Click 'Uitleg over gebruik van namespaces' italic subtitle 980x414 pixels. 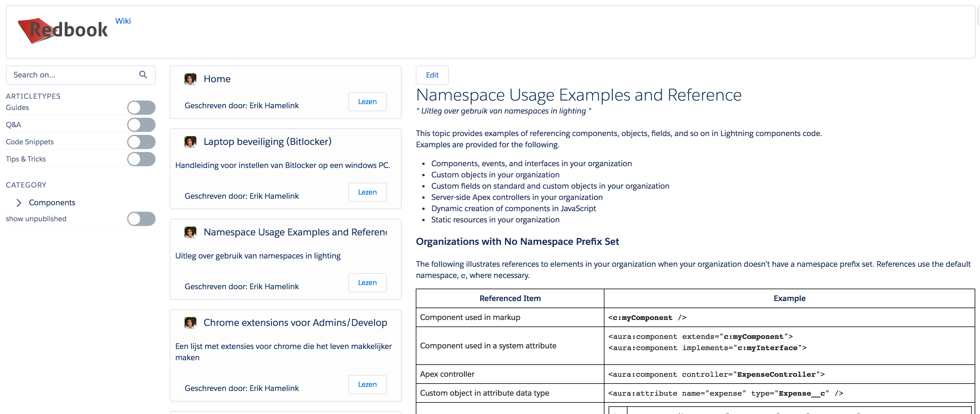[x=504, y=111]
